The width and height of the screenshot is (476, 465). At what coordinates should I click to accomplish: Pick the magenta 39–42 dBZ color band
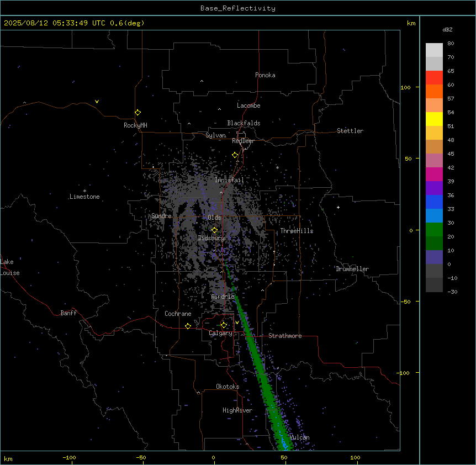434,174
